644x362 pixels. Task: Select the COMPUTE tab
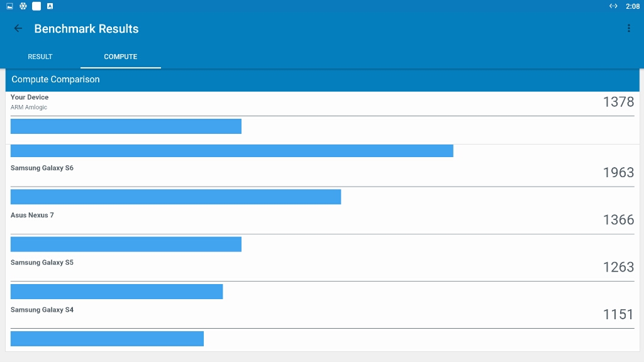point(121,57)
